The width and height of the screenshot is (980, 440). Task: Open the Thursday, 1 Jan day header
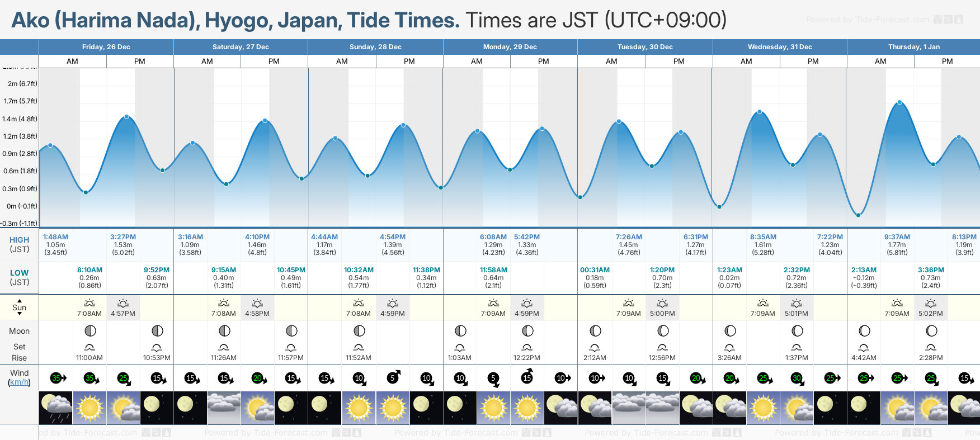913,47
